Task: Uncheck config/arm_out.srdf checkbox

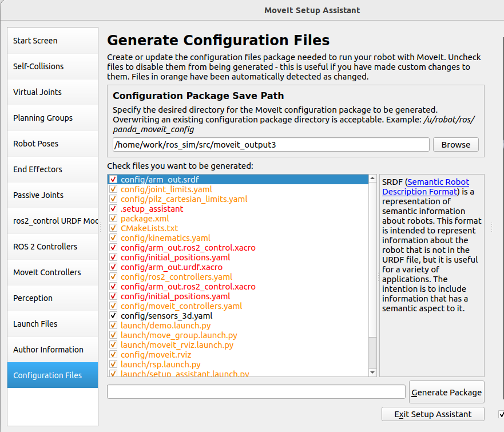Action: click(113, 179)
